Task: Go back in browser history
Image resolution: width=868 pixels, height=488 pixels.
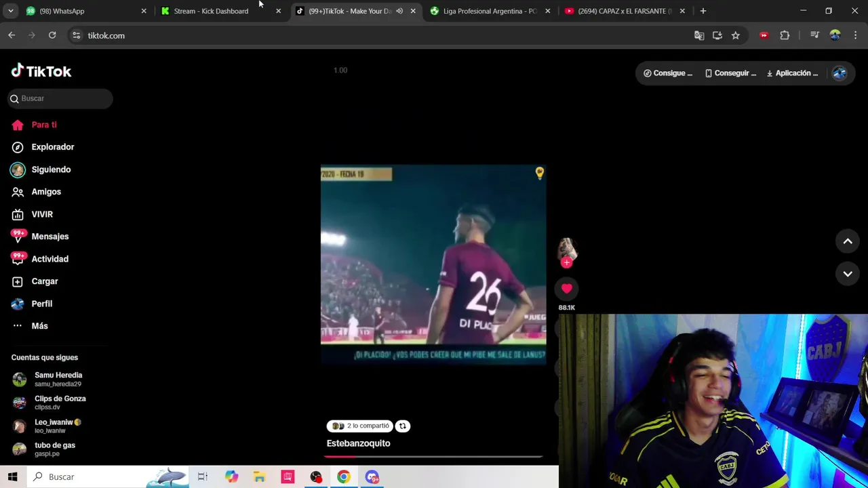Action: [12, 35]
